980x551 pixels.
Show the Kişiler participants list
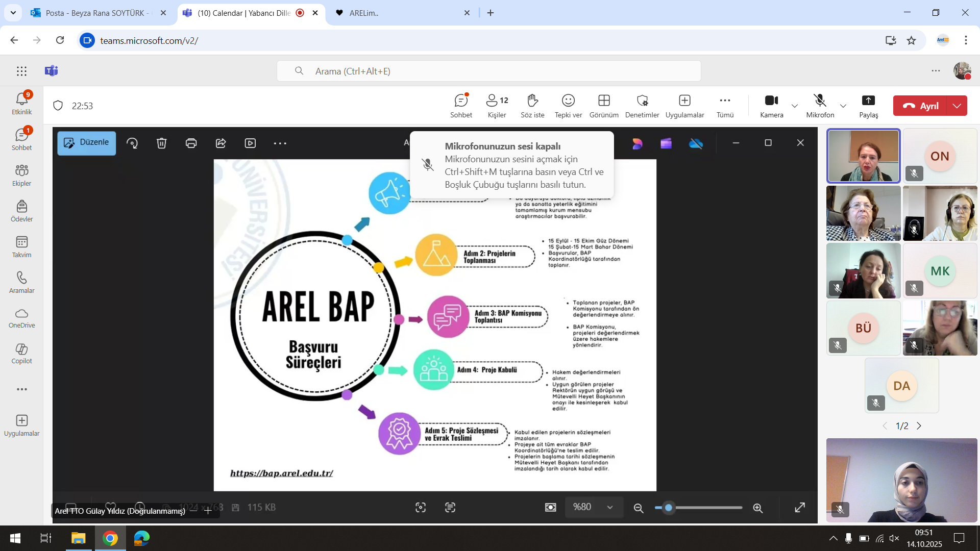pyautogui.click(x=497, y=106)
